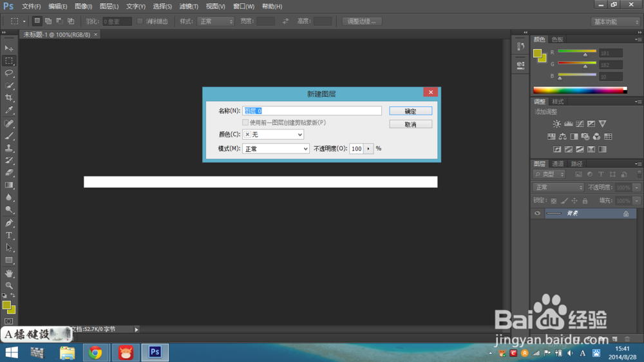Select the History Brush tool
The image size is (644, 362).
click(x=9, y=160)
